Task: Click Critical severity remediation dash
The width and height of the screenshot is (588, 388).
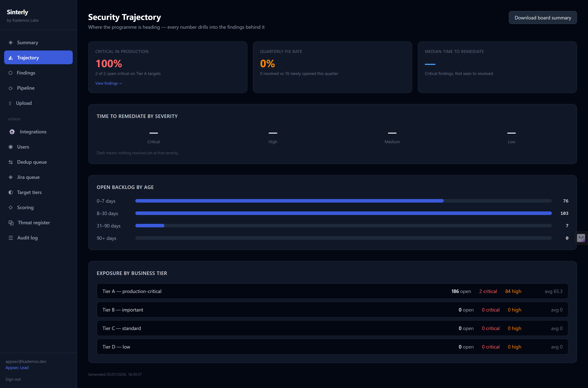Action: click(154, 133)
